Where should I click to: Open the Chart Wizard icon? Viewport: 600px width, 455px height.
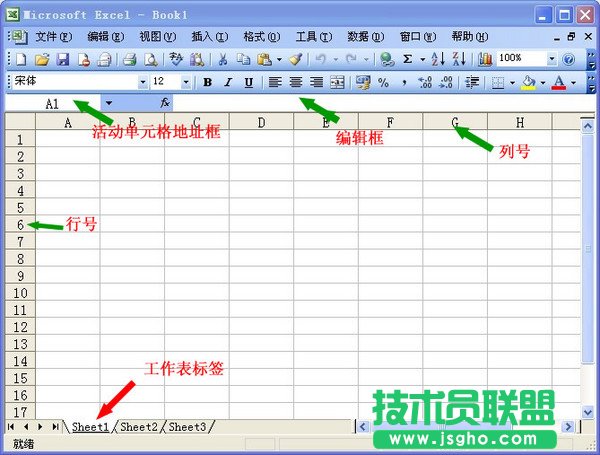click(x=485, y=60)
